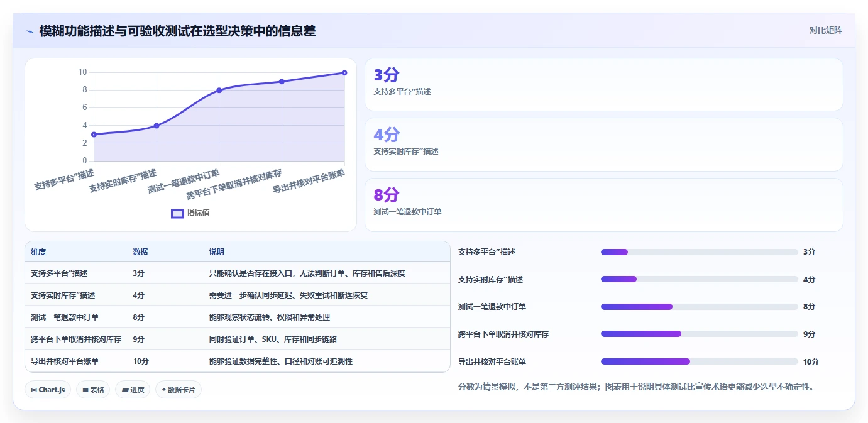The image size is (868, 423).
Task: Click the sparkle icon in 数据卡片 chip
Action: 164,390
